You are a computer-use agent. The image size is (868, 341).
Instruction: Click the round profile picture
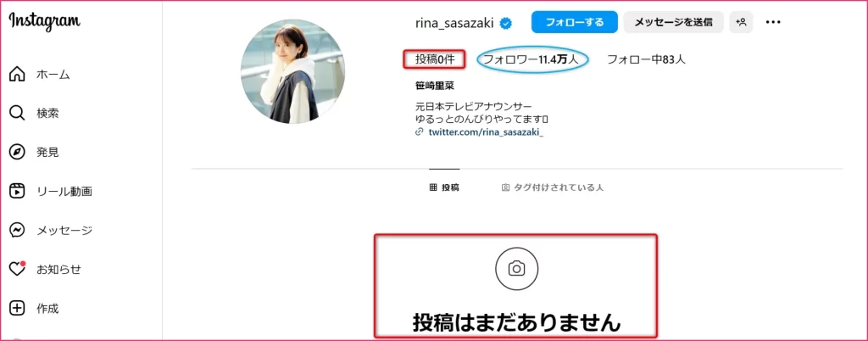(292, 71)
